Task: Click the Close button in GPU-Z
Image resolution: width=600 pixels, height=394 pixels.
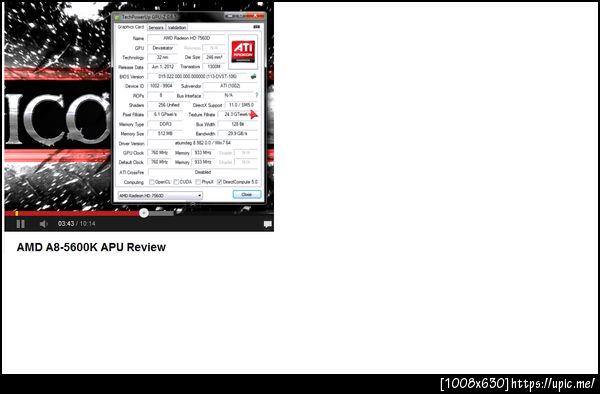Action: point(247,194)
